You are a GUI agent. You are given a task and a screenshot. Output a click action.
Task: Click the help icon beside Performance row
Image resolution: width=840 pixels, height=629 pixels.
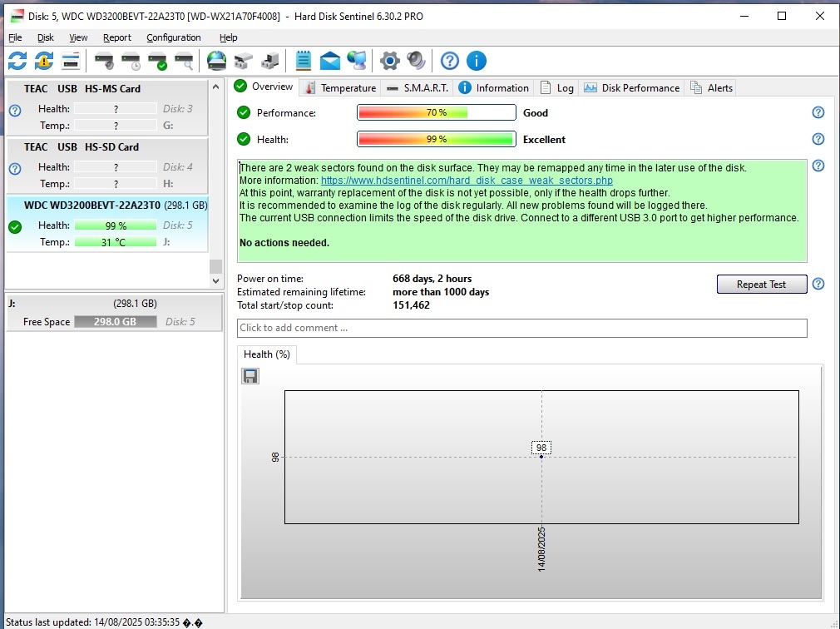pyautogui.click(x=818, y=112)
